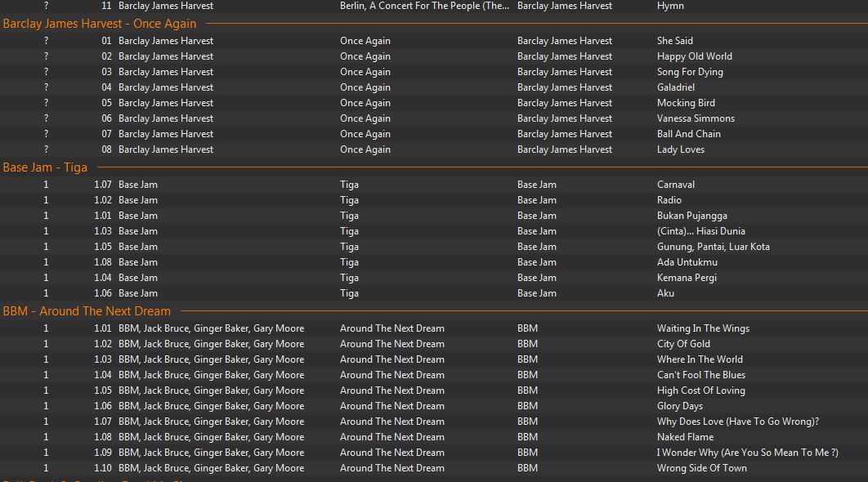Select the track 'Mocking Bird'

(x=686, y=103)
